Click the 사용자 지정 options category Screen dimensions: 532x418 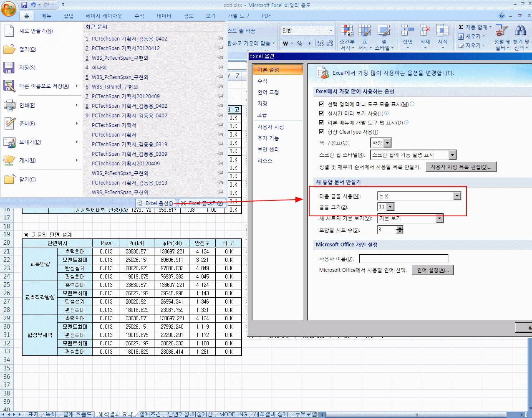277,127
